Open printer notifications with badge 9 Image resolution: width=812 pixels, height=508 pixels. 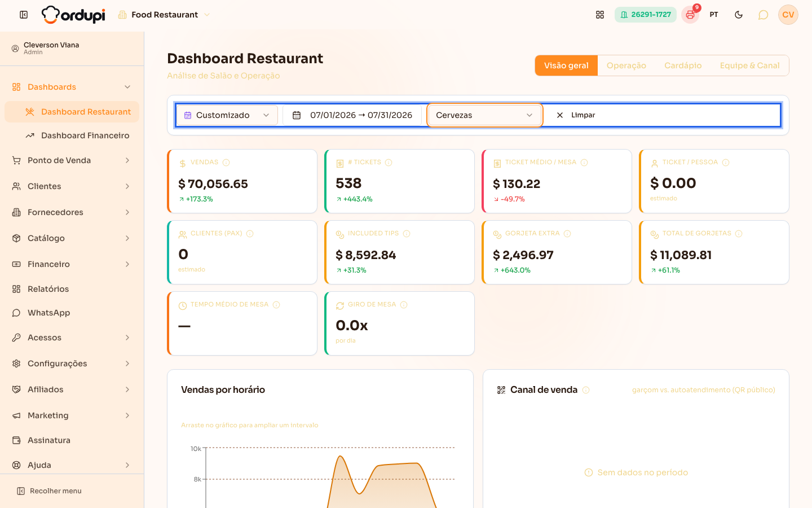point(690,15)
